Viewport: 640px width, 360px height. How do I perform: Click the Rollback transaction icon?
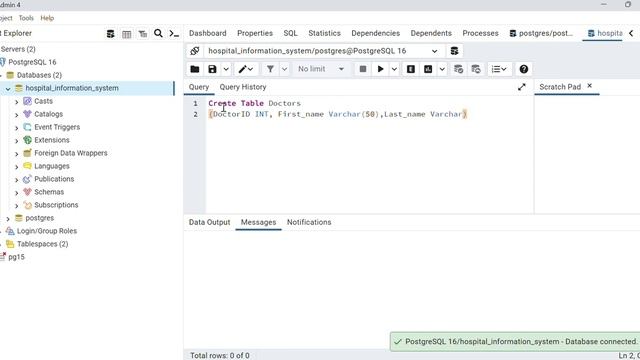pyautogui.click(x=476, y=69)
